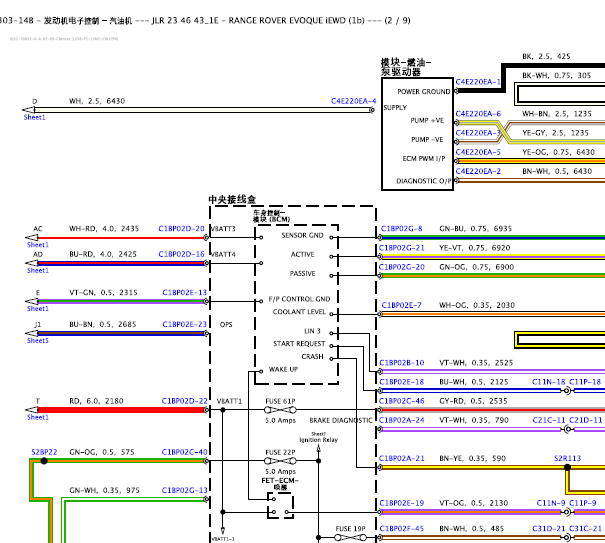This screenshot has width=605, height=543.
Task: Click the FET-ECM switch symbol
Action: (x=281, y=506)
